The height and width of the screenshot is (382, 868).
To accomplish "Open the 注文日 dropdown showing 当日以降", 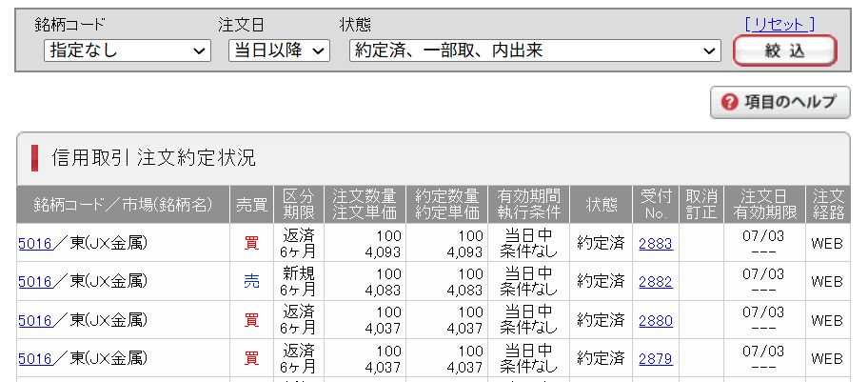I will coord(279,51).
